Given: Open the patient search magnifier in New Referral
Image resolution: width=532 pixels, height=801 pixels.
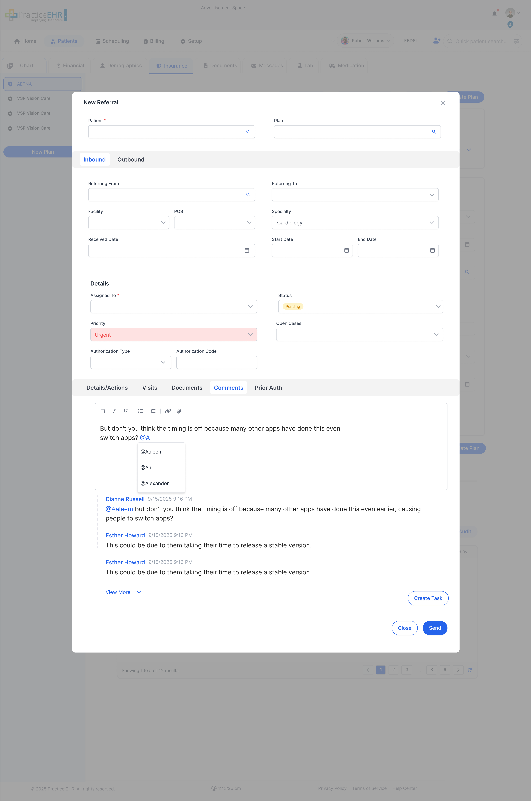Looking at the screenshot, I should pyautogui.click(x=248, y=132).
